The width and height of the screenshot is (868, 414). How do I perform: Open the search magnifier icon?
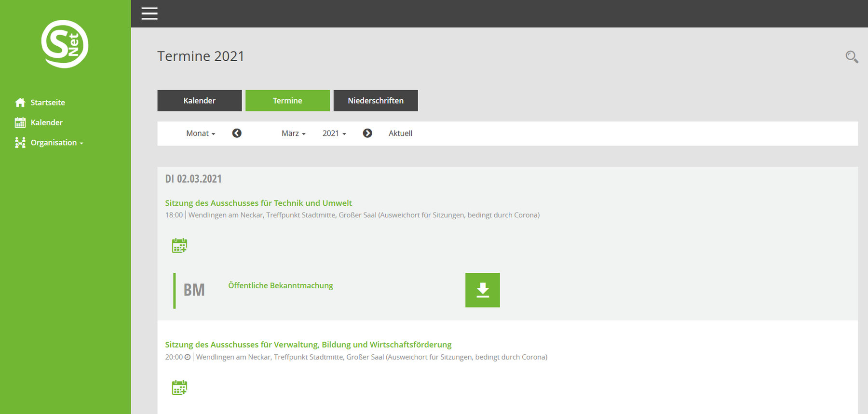(852, 57)
